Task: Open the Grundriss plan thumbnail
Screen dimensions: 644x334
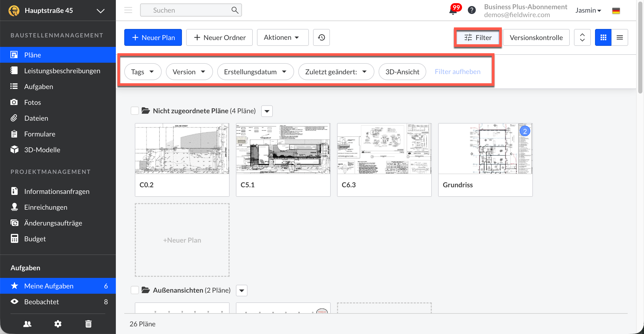Action: (x=485, y=149)
